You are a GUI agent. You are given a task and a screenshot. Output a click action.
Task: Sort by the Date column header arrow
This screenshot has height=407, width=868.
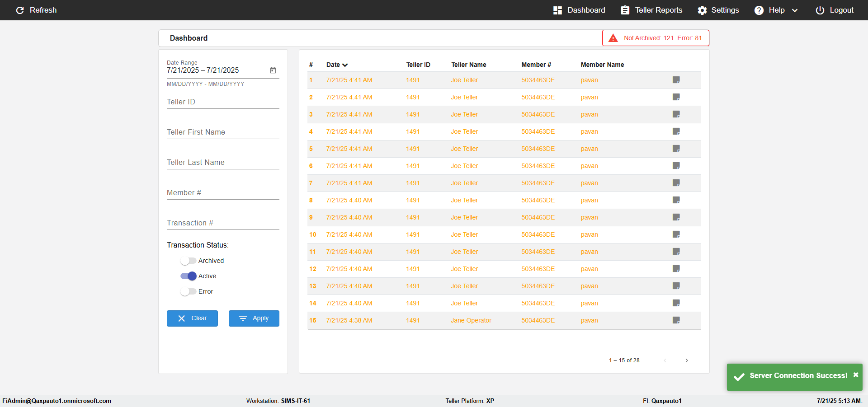point(345,65)
